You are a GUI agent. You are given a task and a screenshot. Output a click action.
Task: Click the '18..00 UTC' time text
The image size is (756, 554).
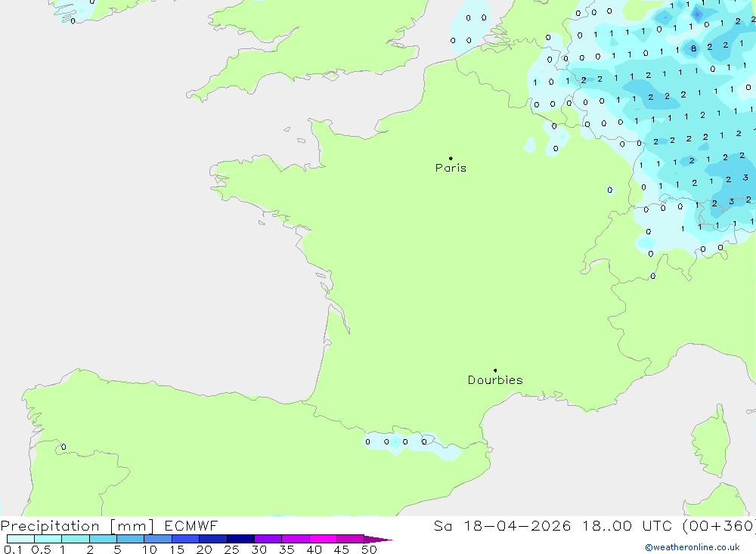pyautogui.click(x=627, y=526)
